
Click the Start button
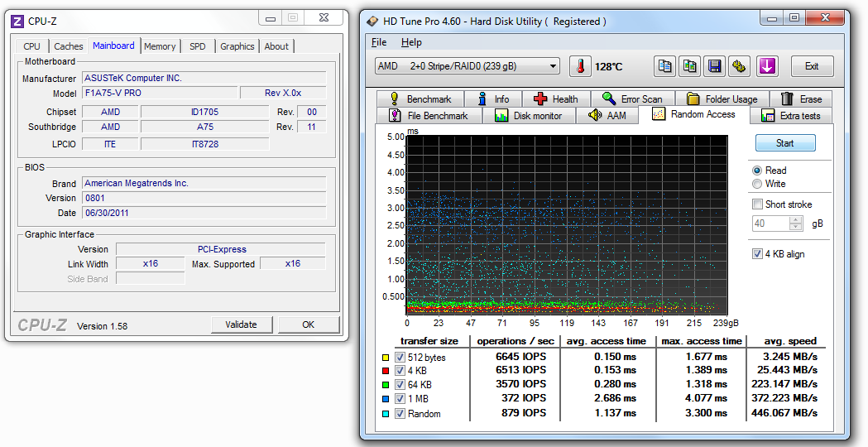pyautogui.click(x=785, y=143)
